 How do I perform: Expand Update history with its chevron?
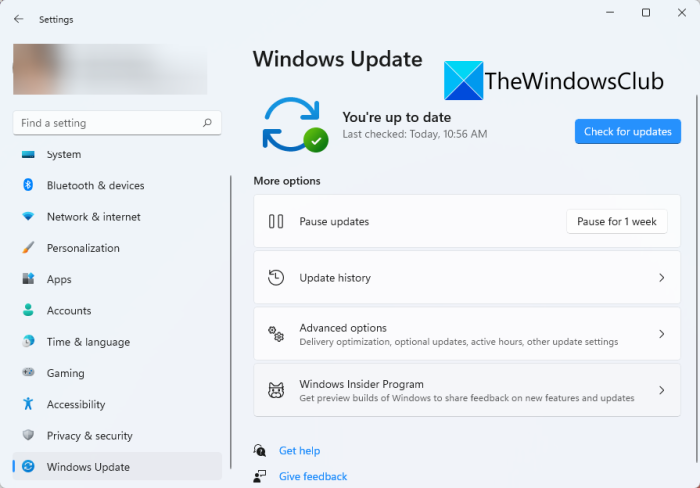coord(662,278)
